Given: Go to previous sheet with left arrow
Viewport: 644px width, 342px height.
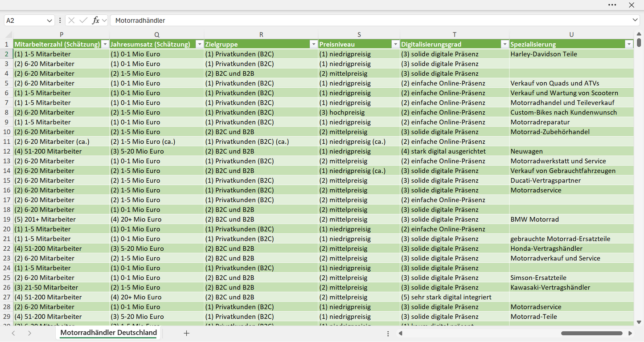Looking at the screenshot, I should 13,333.
